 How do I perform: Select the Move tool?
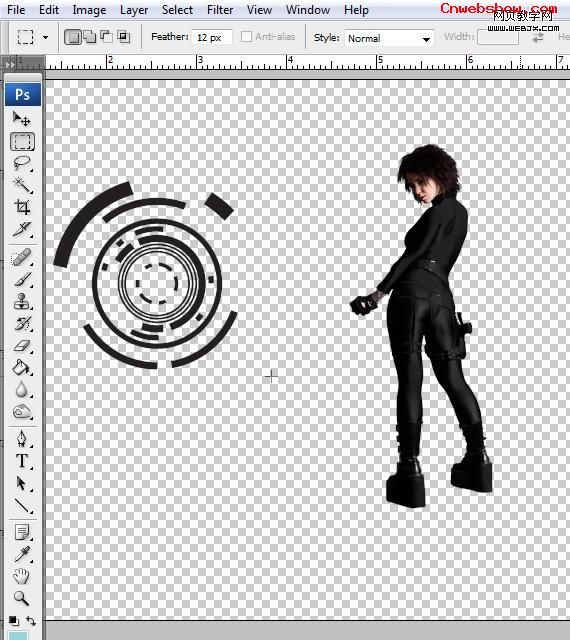(x=22, y=119)
